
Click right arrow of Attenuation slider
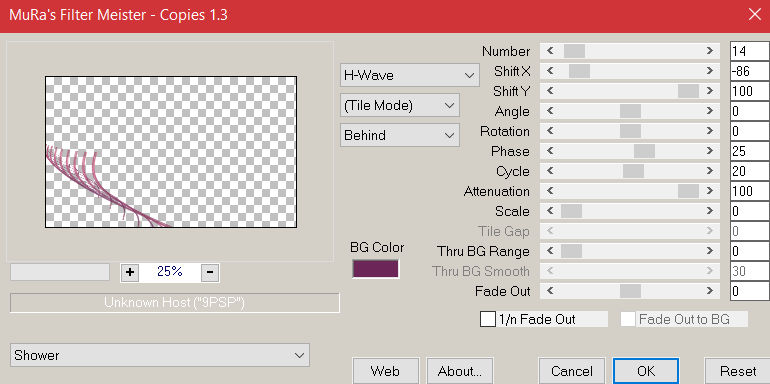click(x=710, y=191)
